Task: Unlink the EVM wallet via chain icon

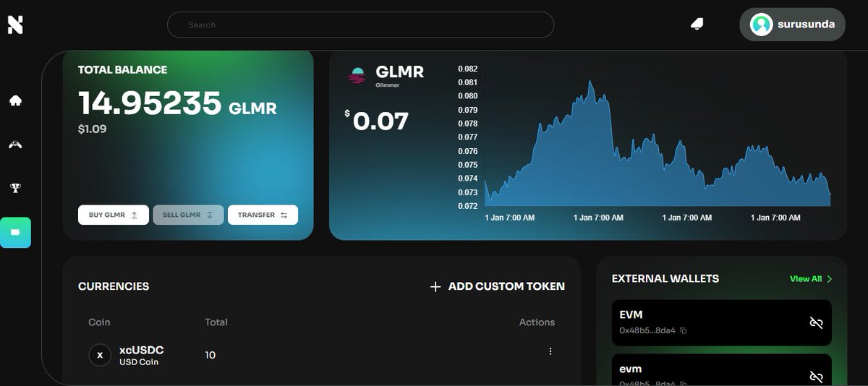Action: [816, 322]
